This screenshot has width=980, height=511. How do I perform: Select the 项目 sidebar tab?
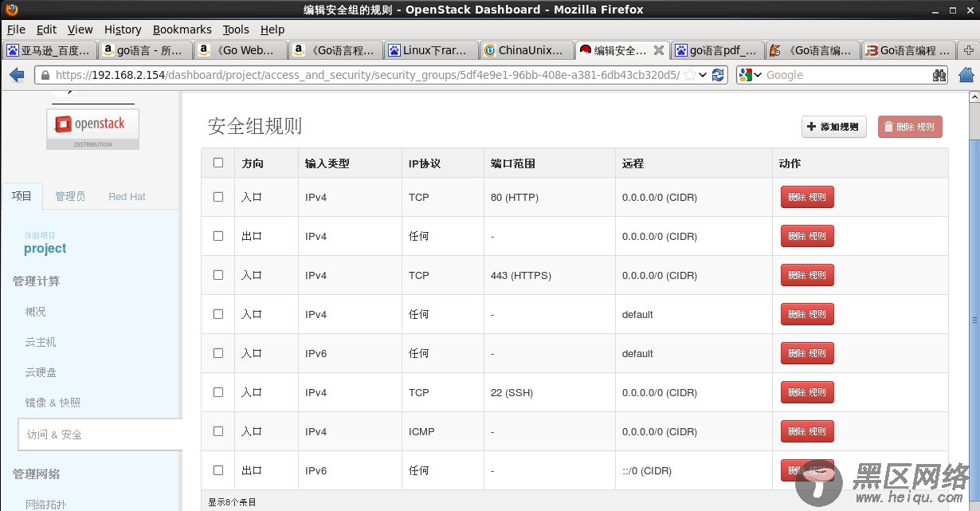(22, 196)
